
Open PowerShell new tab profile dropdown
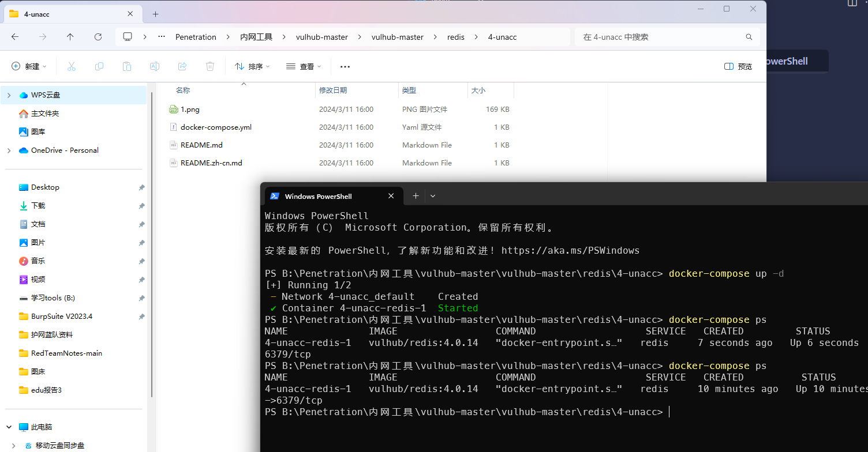[x=433, y=196]
